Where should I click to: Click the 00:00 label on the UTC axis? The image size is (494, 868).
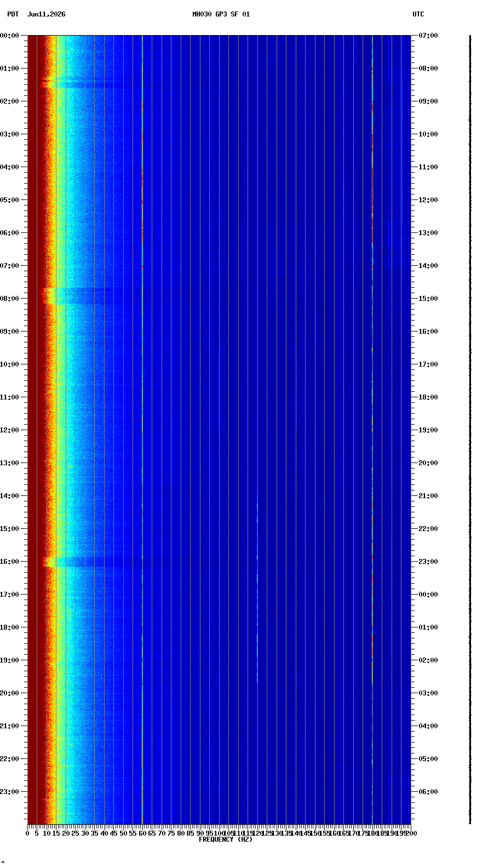pyautogui.click(x=428, y=595)
